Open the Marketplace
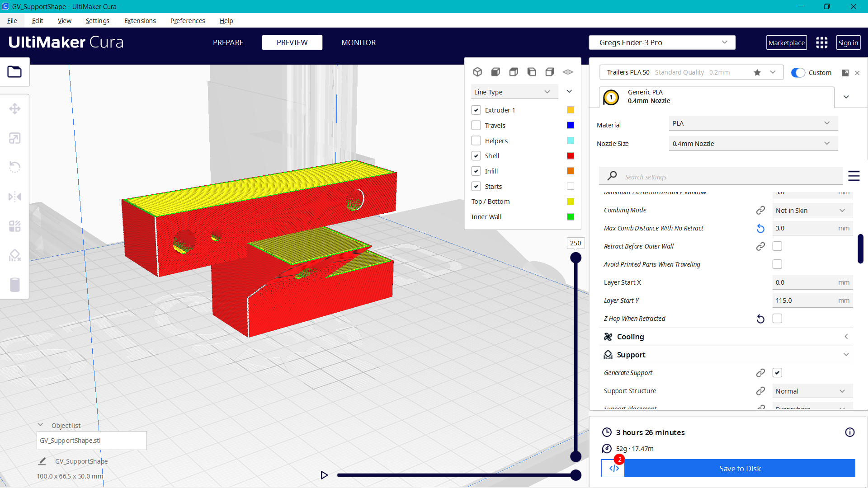 (x=787, y=42)
